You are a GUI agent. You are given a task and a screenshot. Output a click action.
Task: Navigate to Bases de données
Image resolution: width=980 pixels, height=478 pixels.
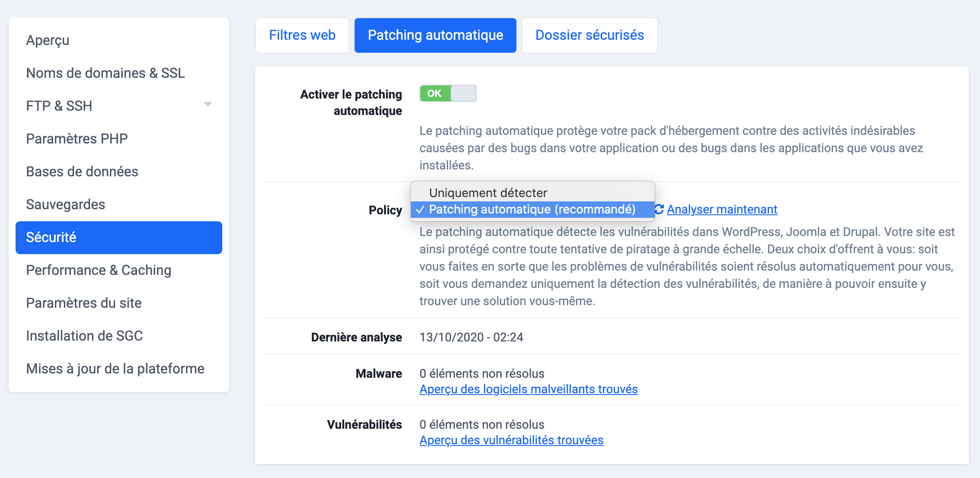pyautogui.click(x=82, y=171)
